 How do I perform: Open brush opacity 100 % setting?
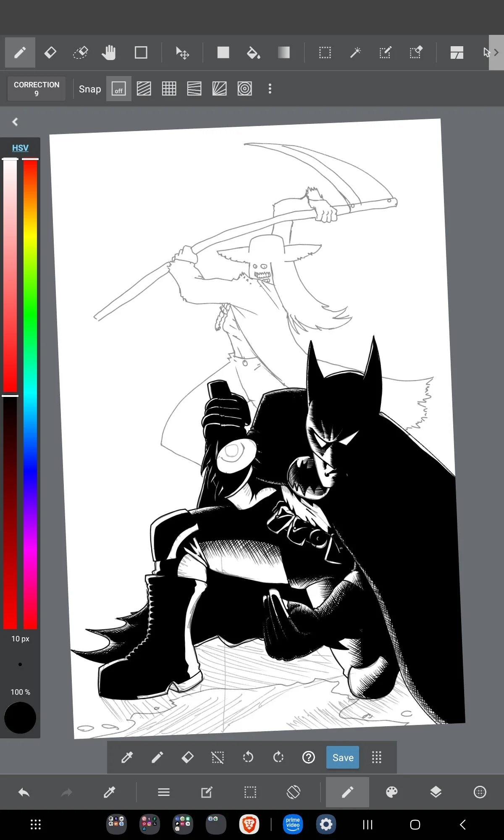tap(20, 692)
